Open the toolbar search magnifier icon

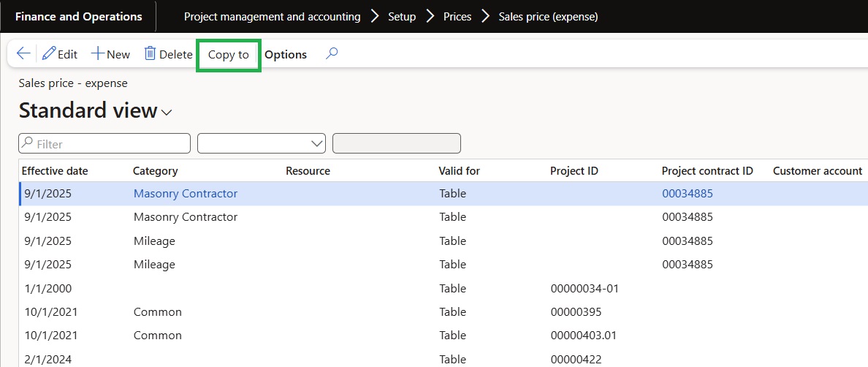[x=332, y=54]
